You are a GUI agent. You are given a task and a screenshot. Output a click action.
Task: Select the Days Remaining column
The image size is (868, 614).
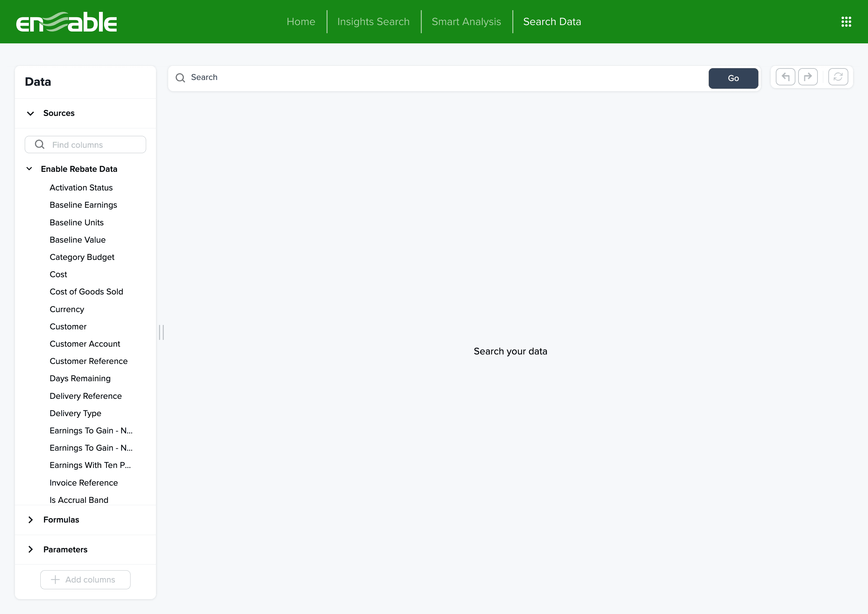[80, 378]
